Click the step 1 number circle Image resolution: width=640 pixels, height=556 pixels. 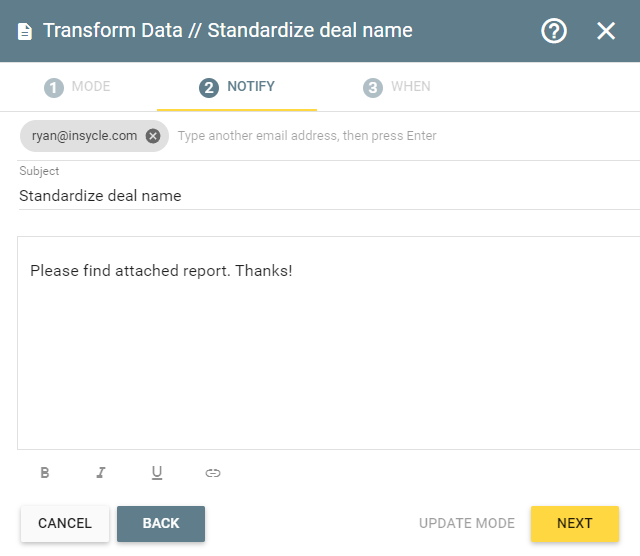[x=54, y=88]
